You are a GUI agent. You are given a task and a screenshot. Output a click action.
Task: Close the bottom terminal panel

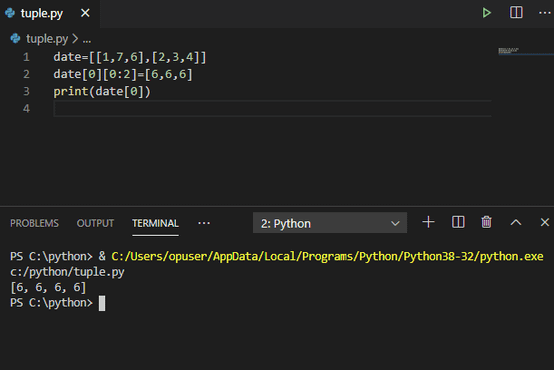tap(544, 222)
